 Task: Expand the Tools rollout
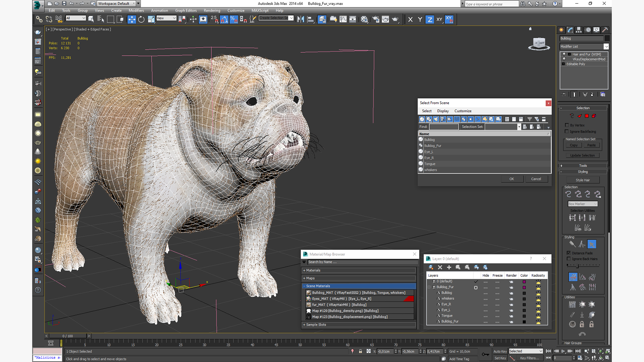pyautogui.click(x=583, y=166)
